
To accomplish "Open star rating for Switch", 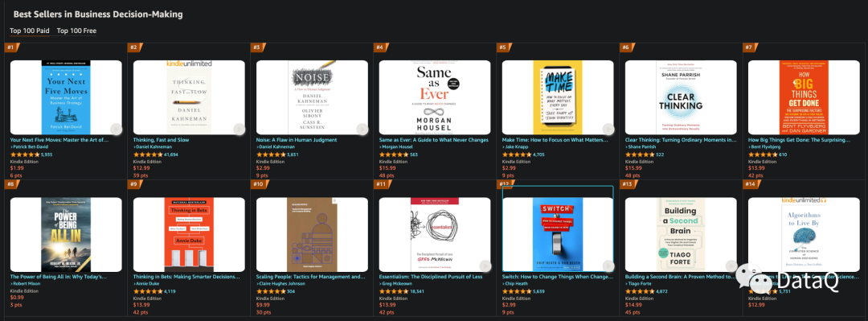I will 516,291.
